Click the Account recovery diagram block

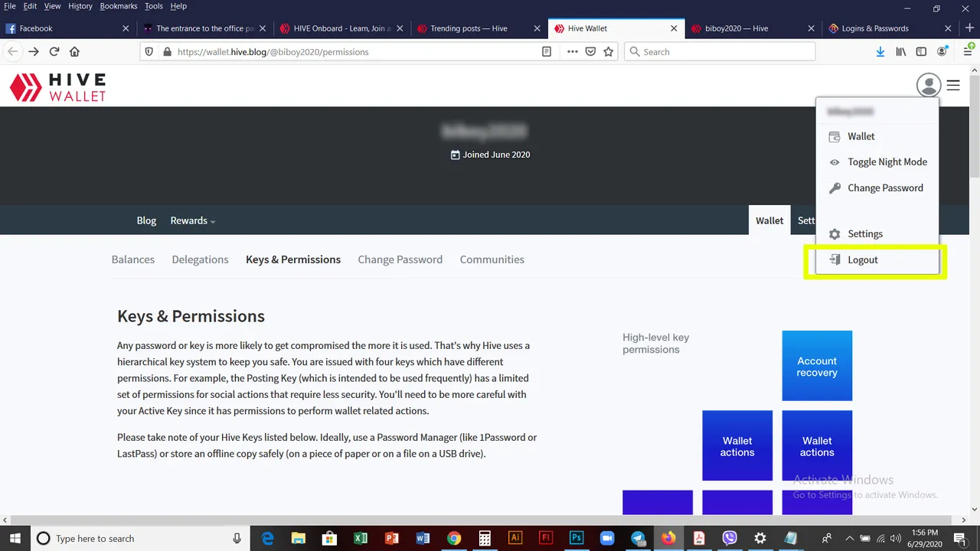point(817,366)
